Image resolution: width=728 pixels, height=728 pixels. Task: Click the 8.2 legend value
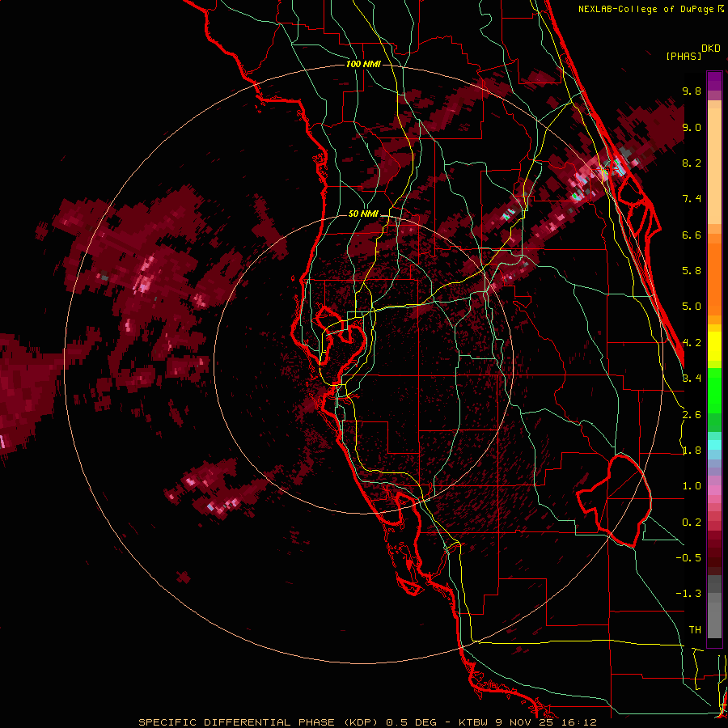[692, 163]
